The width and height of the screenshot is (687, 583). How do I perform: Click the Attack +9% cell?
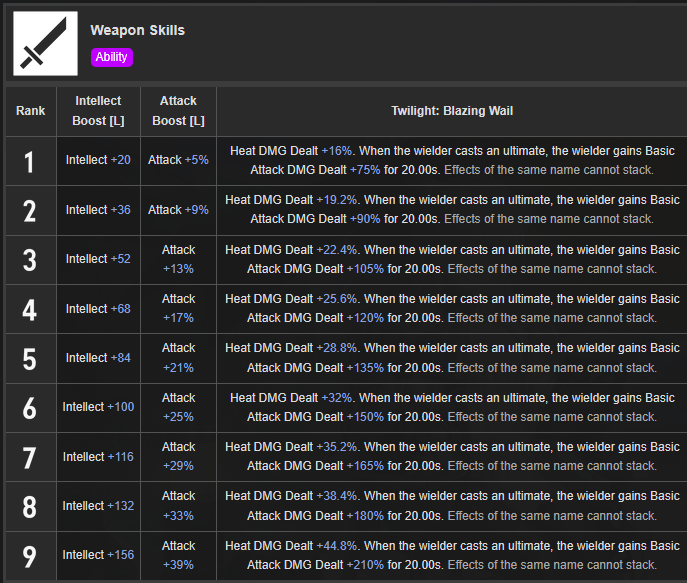point(178,210)
